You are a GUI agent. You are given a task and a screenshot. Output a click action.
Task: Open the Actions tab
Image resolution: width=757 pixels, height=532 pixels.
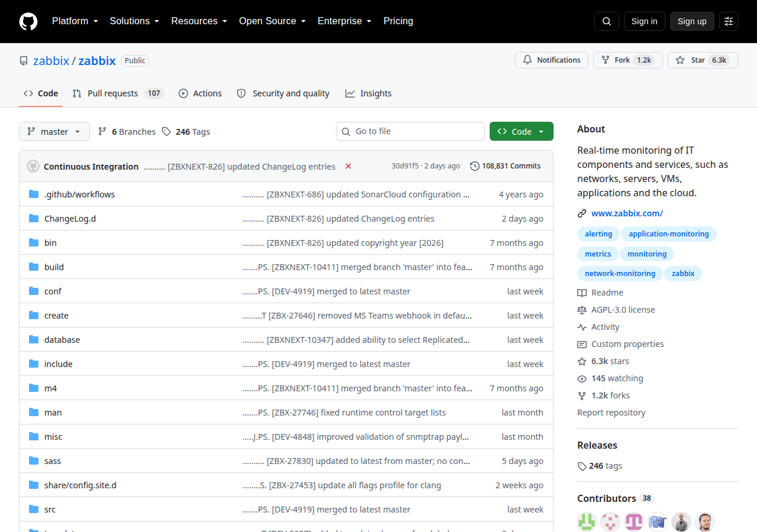click(x=200, y=93)
